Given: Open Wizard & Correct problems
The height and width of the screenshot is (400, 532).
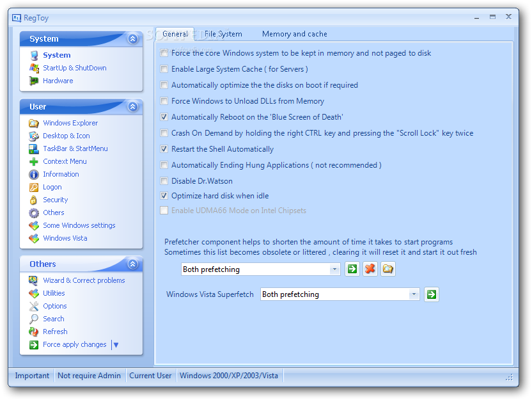Looking at the screenshot, I should tap(84, 280).
